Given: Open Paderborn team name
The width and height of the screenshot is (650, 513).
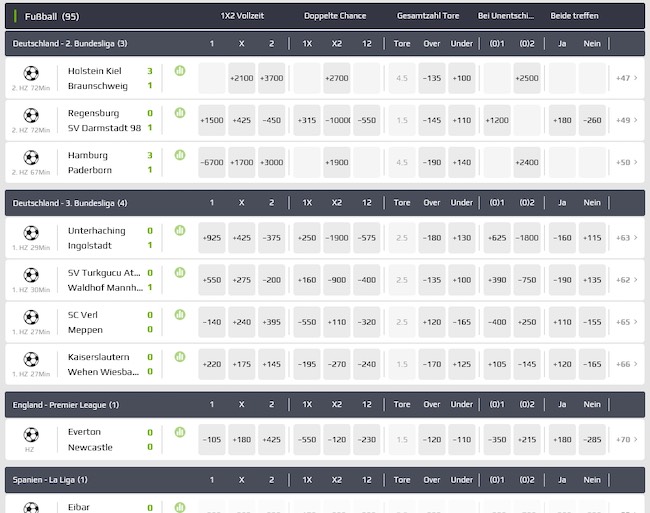Looking at the screenshot, I should click(x=90, y=170).
